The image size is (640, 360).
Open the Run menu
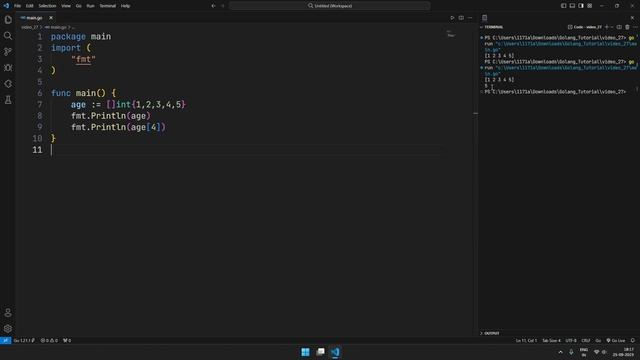tap(90, 6)
